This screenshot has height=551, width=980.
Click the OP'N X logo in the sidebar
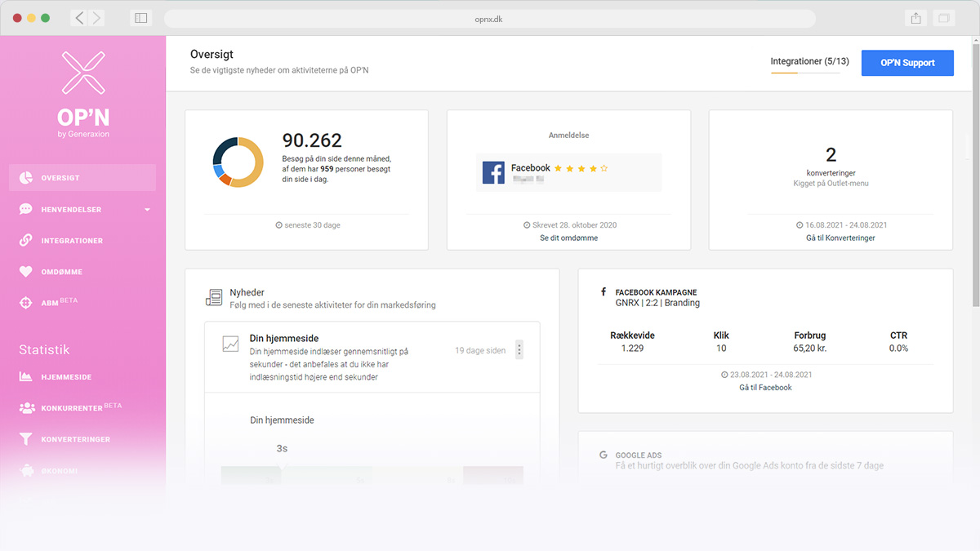click(83, 72)
